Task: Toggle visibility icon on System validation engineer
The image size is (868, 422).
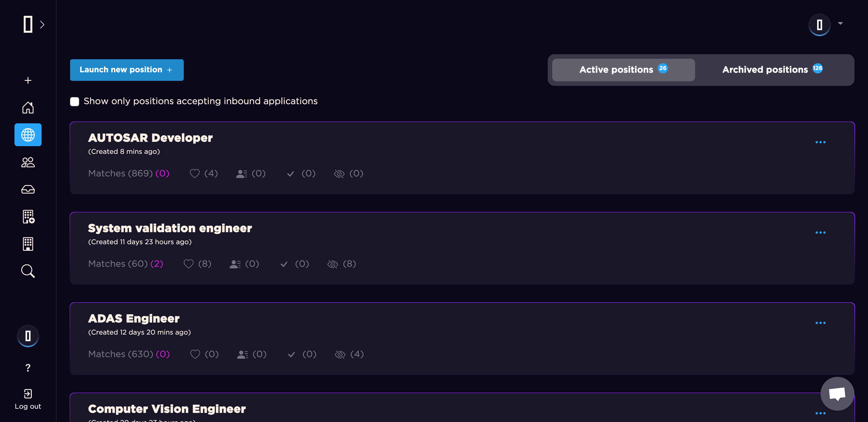Action: (333, 264)
